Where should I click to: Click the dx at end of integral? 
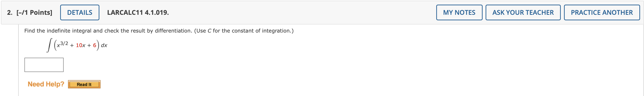pos(104,45)
